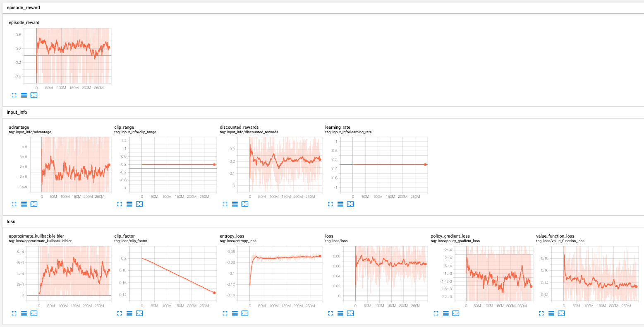Fit clip_range chart domain to data
This screenshot has height=327, width=644.
(x=139, y=204)
